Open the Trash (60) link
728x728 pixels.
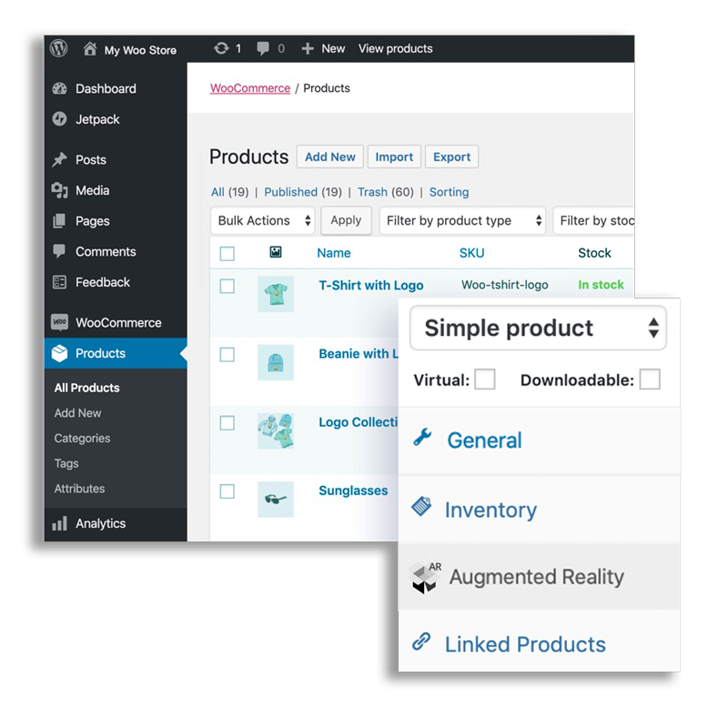click(x=384, y=192)
